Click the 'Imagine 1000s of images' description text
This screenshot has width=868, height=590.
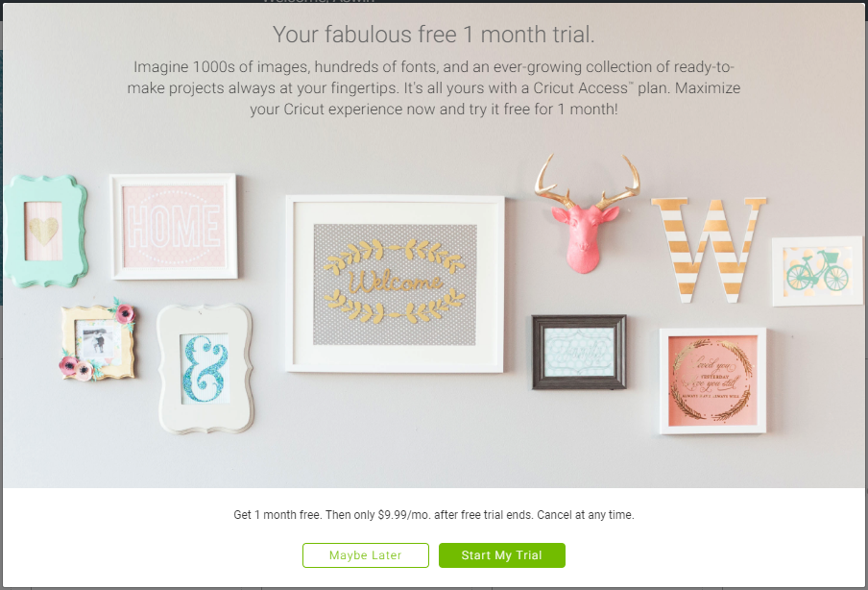[433, 88]
